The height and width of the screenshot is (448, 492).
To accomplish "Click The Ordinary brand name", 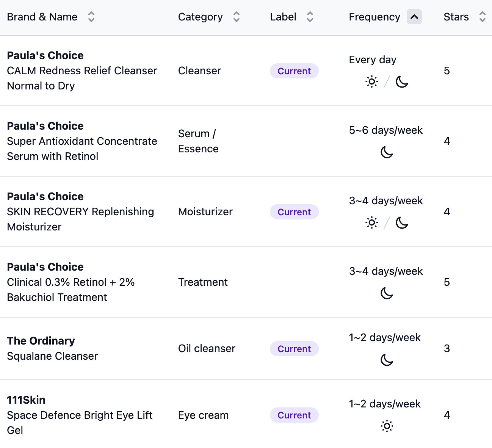I will coord(41,341).
